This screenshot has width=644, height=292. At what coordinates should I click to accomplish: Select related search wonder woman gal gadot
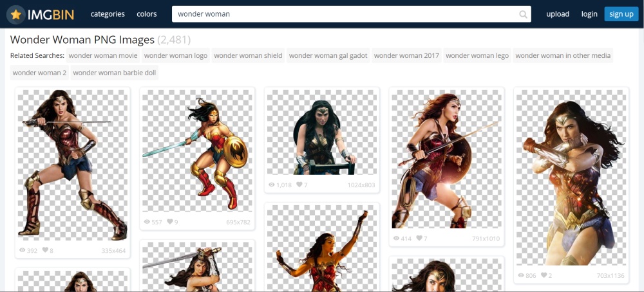(328, 55)
